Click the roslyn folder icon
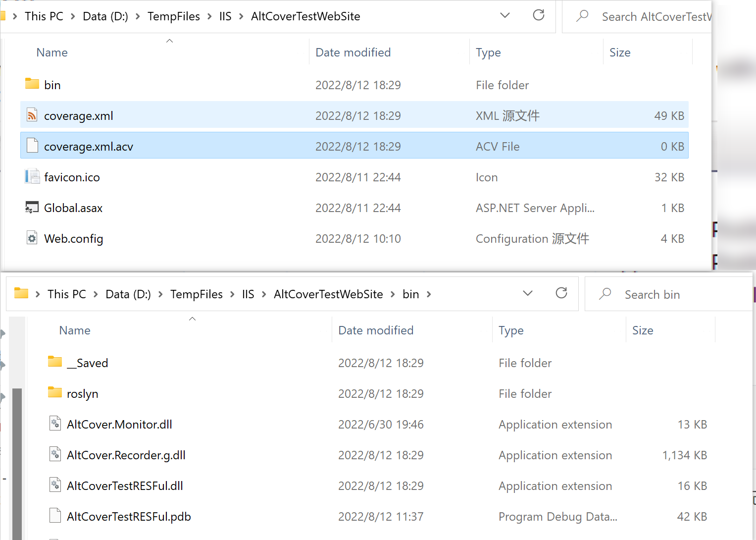 (x=55, y=392)
